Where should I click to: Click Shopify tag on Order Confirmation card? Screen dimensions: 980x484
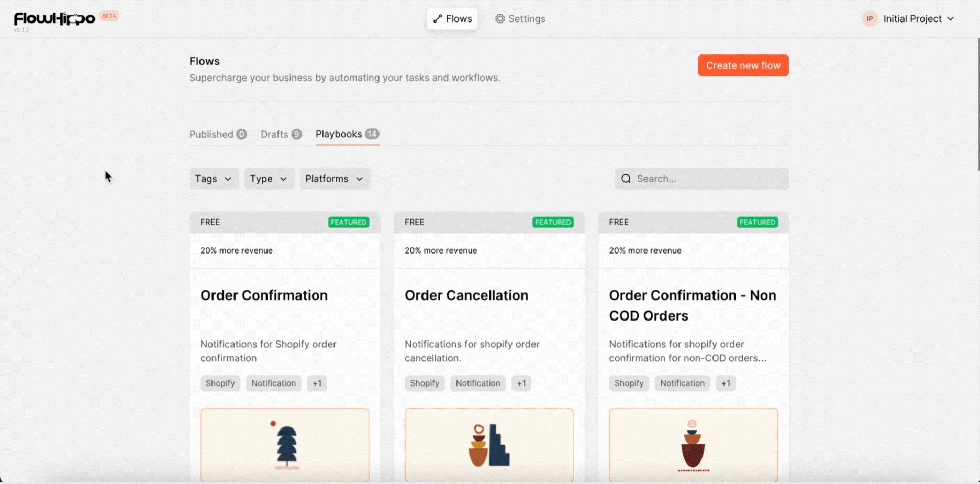[x=220, y=383]
